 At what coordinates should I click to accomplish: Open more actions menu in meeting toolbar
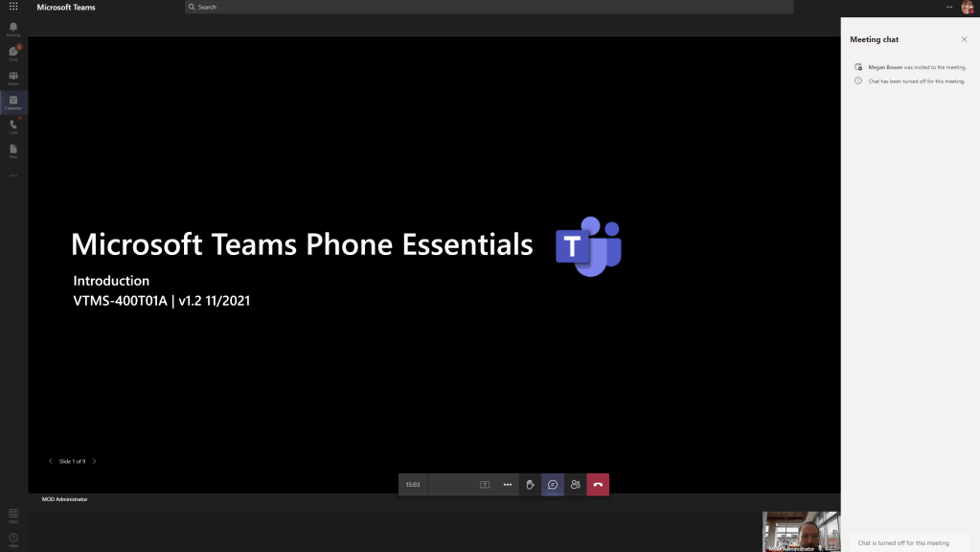(508, 485)
